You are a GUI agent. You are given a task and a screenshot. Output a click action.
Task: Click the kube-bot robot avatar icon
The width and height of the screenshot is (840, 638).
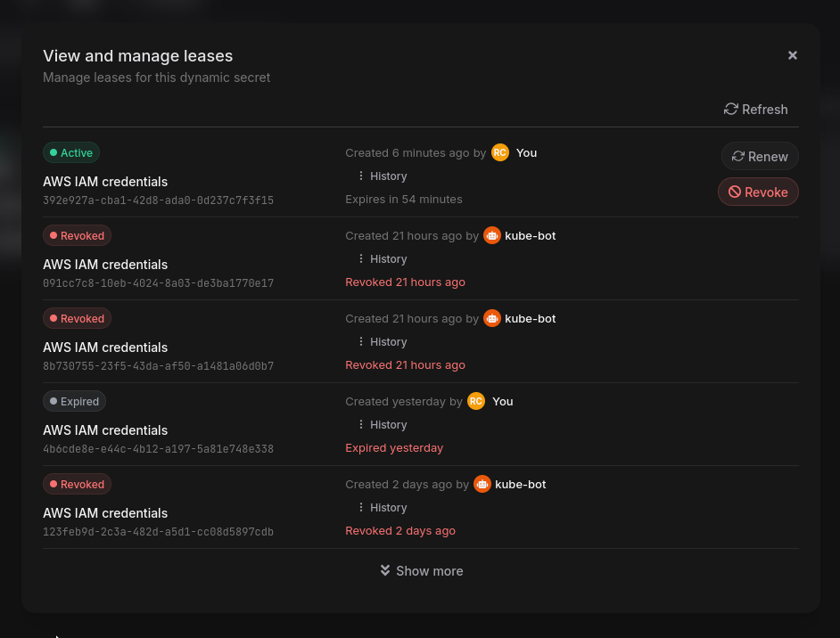click(492, 235)
